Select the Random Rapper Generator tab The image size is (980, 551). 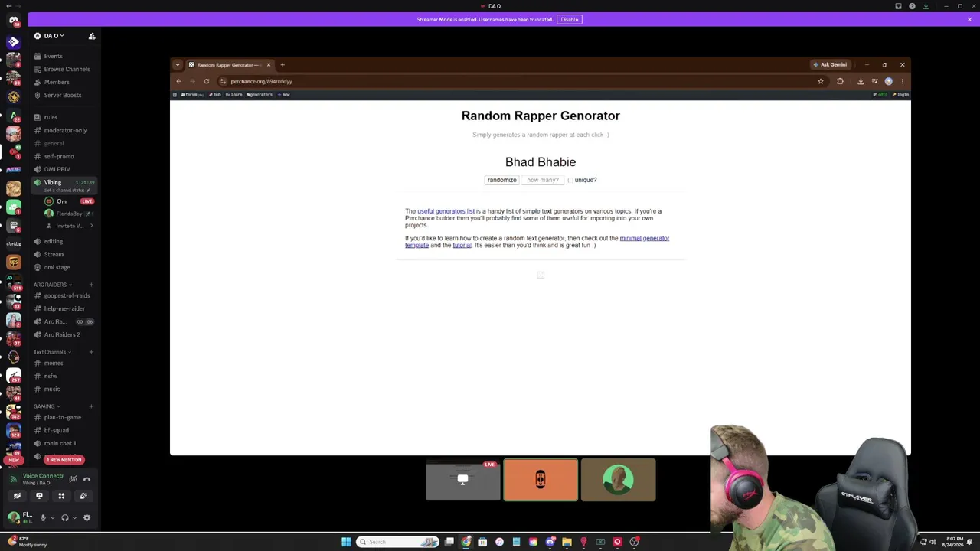[x=230, y=65]
